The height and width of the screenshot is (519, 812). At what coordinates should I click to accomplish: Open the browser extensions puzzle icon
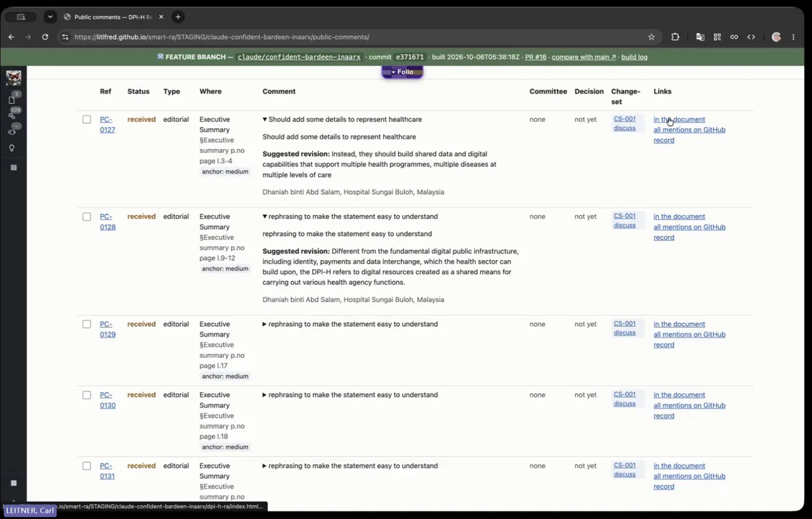tap(675, 37)
